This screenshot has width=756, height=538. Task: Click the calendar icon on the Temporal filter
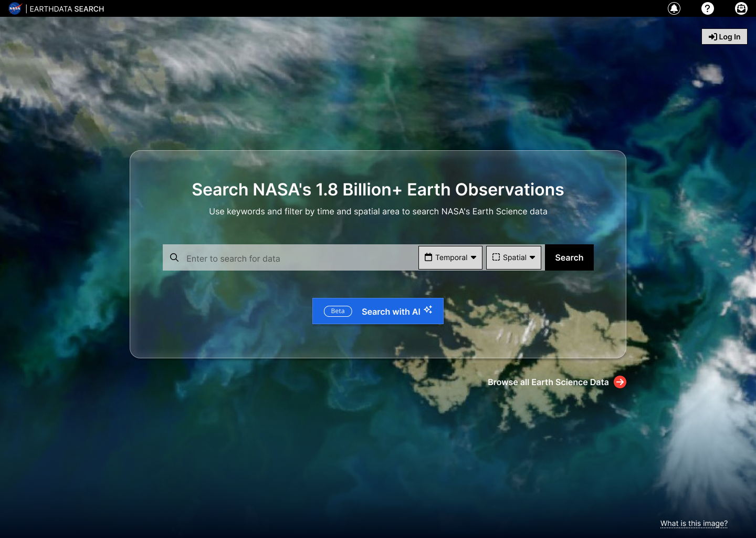(429, 257)
